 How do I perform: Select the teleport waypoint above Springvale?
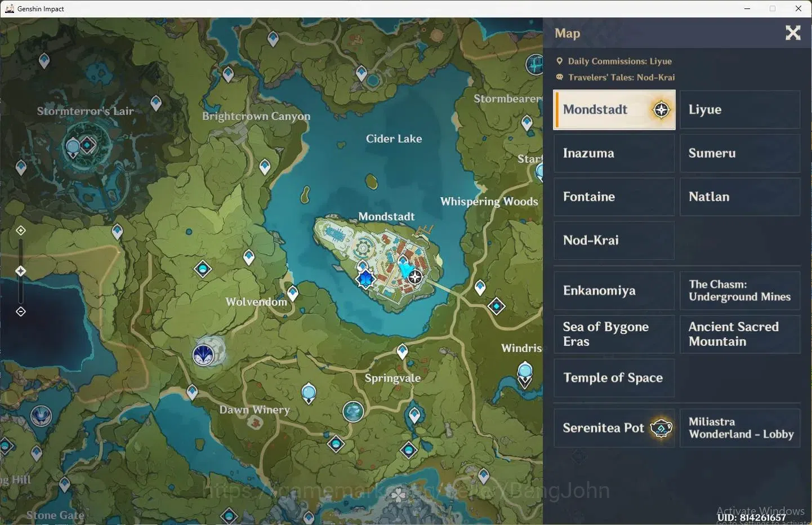tap(402, 352)
